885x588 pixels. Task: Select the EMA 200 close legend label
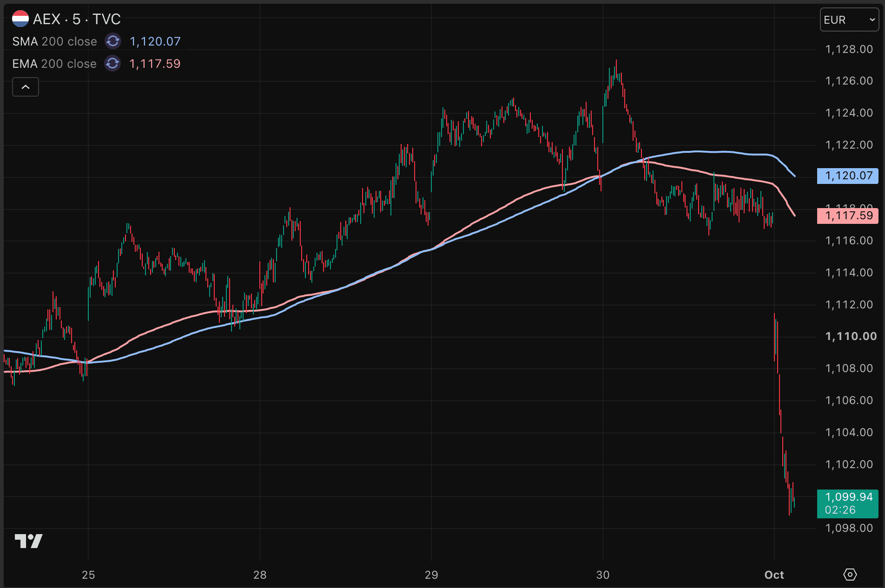point(54,64)
